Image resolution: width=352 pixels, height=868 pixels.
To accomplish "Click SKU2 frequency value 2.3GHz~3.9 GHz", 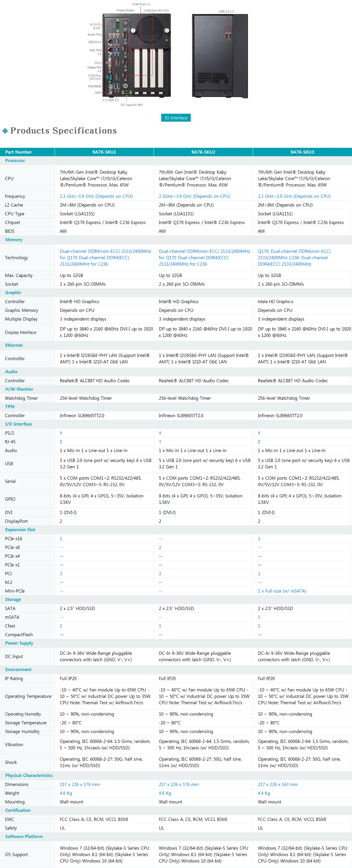I will (x=194, y=196).
